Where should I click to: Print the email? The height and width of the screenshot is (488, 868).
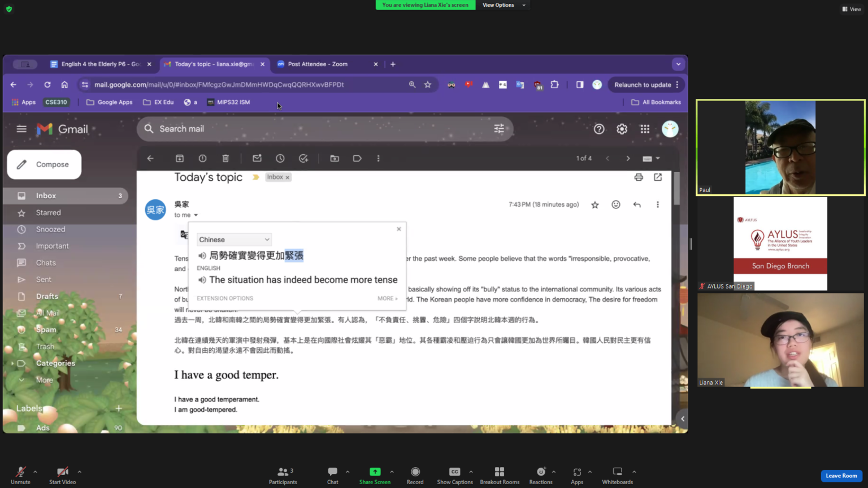tap(639, 177)
